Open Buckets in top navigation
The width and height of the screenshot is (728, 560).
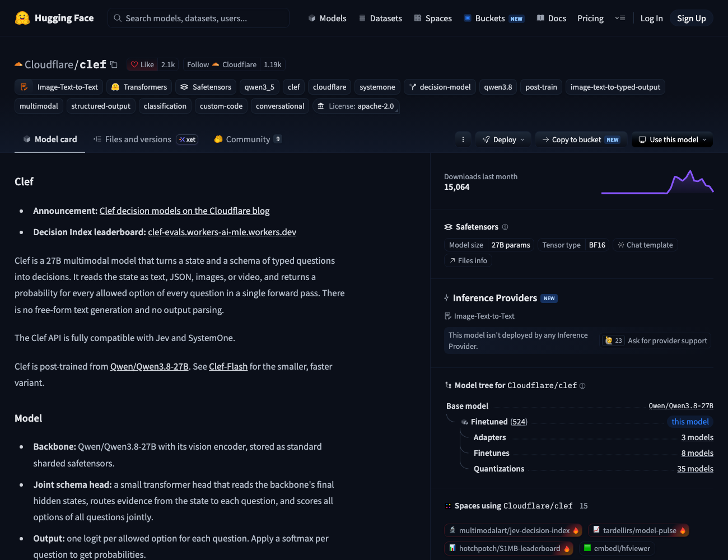click(493, 18)
